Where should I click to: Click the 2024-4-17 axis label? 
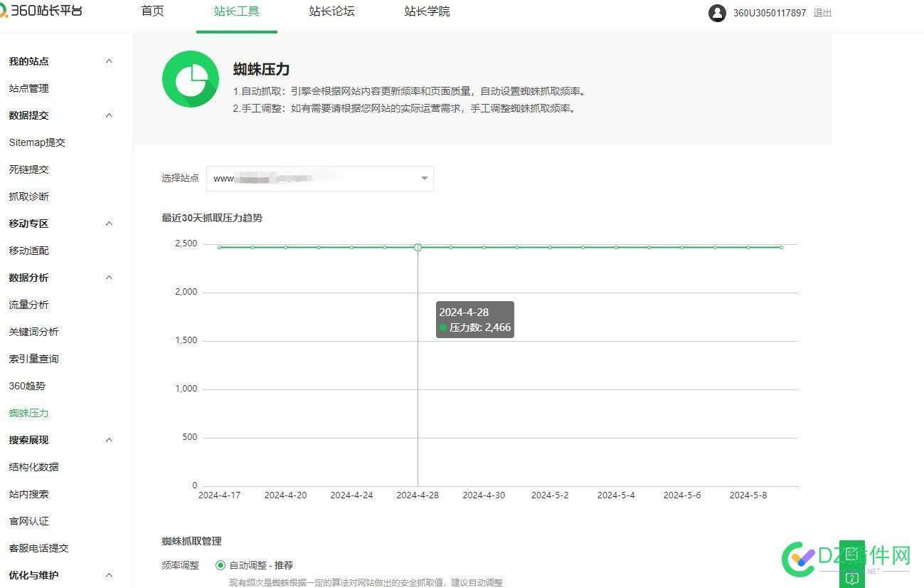(219, 495)
